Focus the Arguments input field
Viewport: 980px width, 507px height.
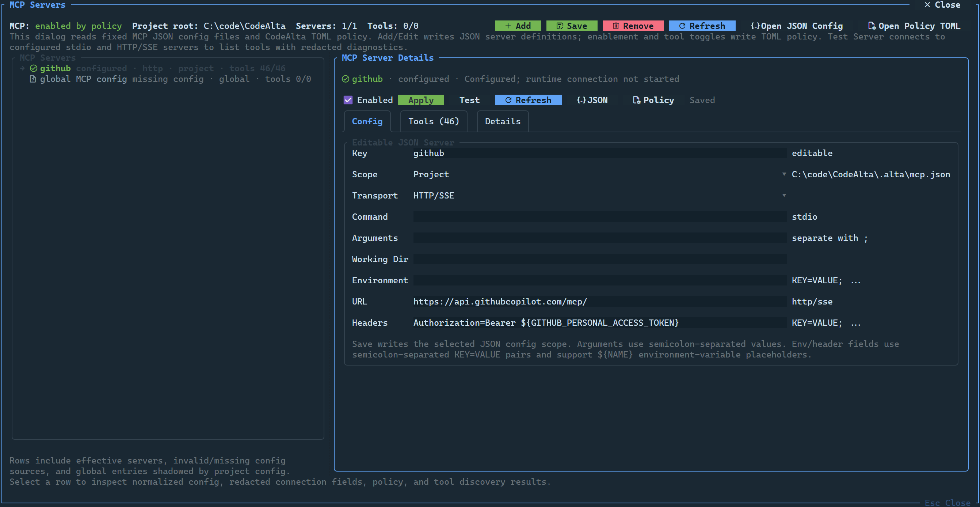click(599, 238)
